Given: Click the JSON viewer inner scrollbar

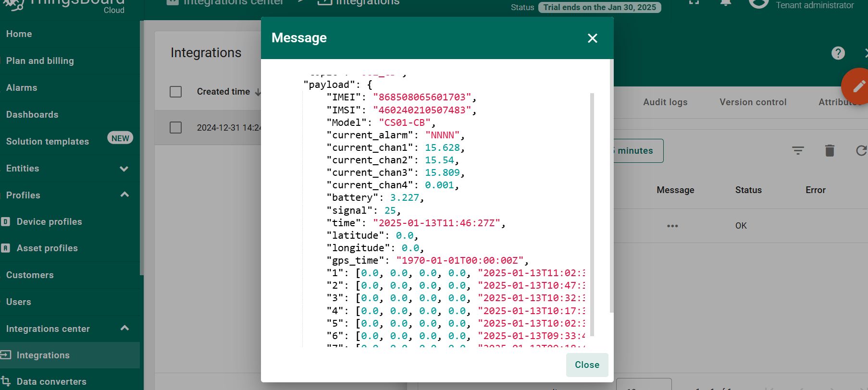Looking at the screenshot, I should point(592,215).
